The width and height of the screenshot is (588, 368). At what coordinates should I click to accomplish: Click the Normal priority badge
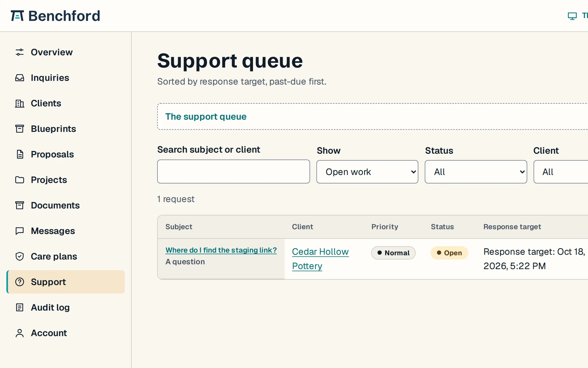tap(393, 253)
